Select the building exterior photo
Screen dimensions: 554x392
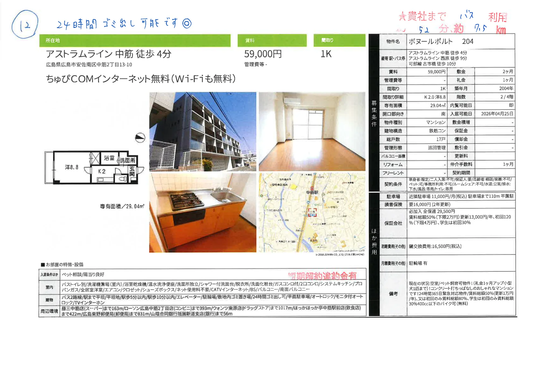(x=203, y=131)
